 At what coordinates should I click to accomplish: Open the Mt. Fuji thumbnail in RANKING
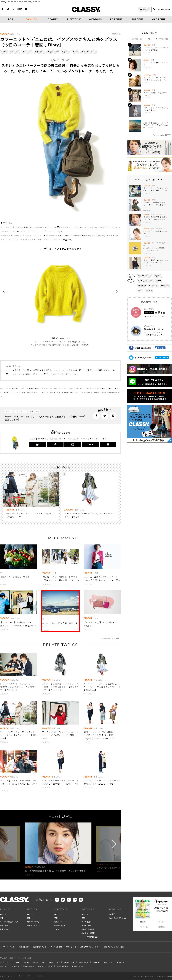135,125
